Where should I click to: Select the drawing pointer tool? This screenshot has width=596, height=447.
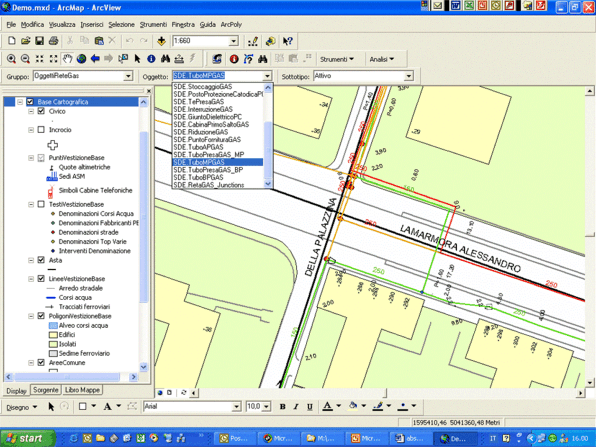point(51,407)
